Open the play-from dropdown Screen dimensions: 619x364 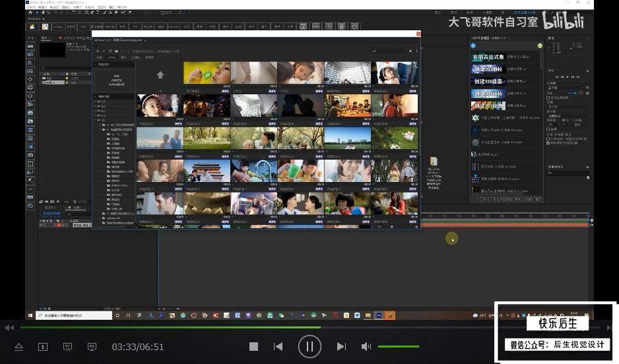pyautogui.click(x=568, y=116)
